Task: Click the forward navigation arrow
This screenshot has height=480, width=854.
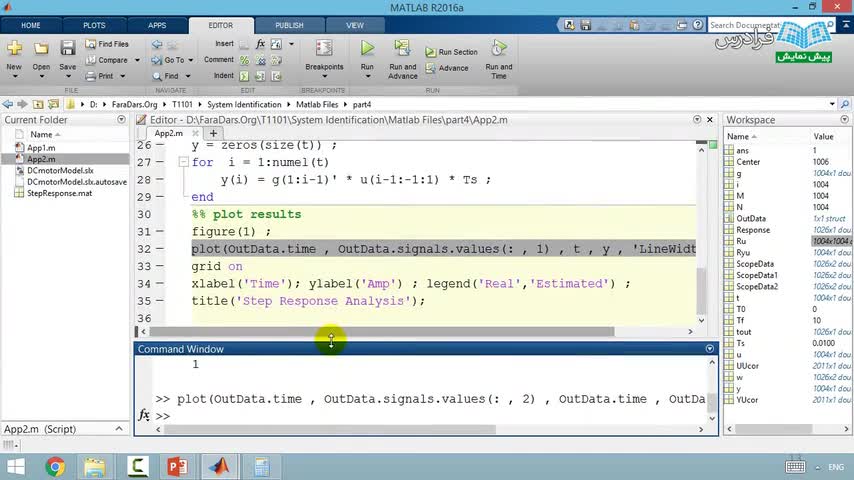Action: [x=22, y=104]
